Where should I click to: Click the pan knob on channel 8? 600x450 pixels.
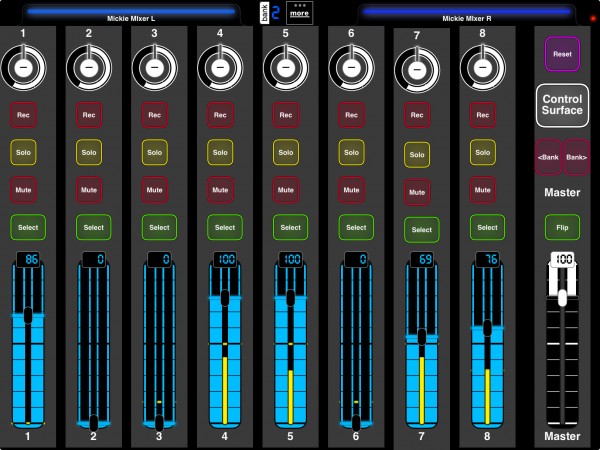click(483, 67)
